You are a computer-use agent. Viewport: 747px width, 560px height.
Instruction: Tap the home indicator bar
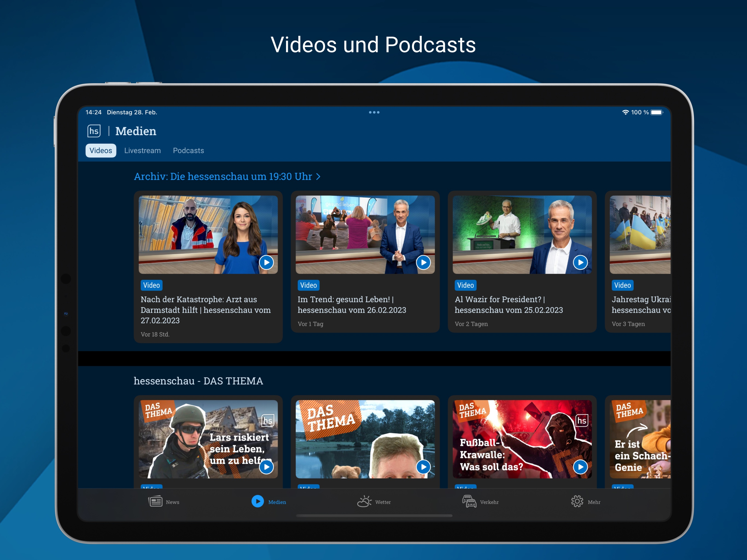pos(374,516)
